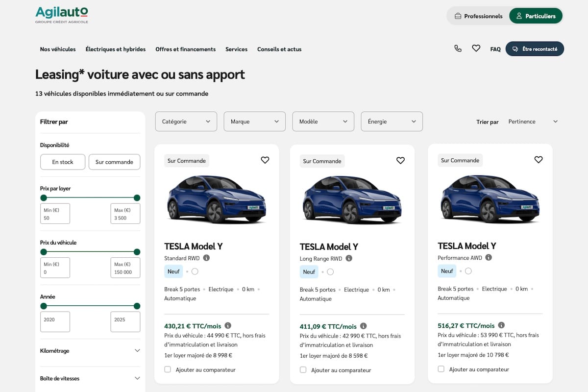Click the Être recontacté button
The height and width of the screenshot is (392, 588).
535,49
